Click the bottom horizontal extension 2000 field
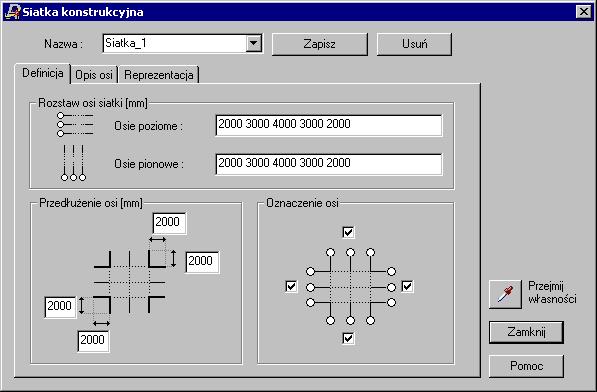597x392 pixels. tap(93, 341)
